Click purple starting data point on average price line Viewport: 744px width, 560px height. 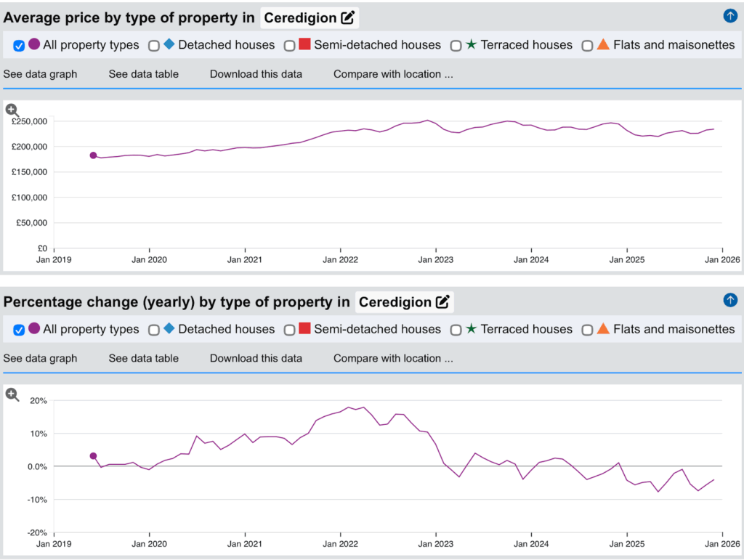coord(93,155)
